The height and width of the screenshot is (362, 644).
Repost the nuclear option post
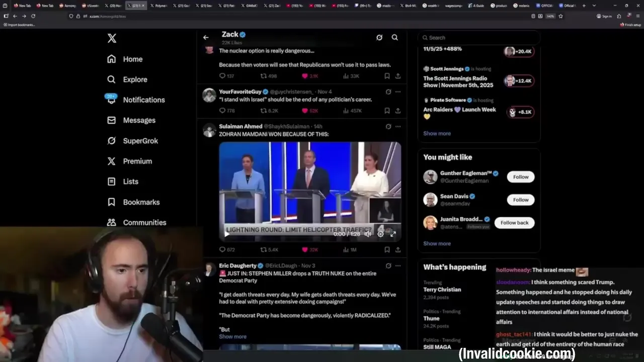pyautogui.click(x=268, y=76)
